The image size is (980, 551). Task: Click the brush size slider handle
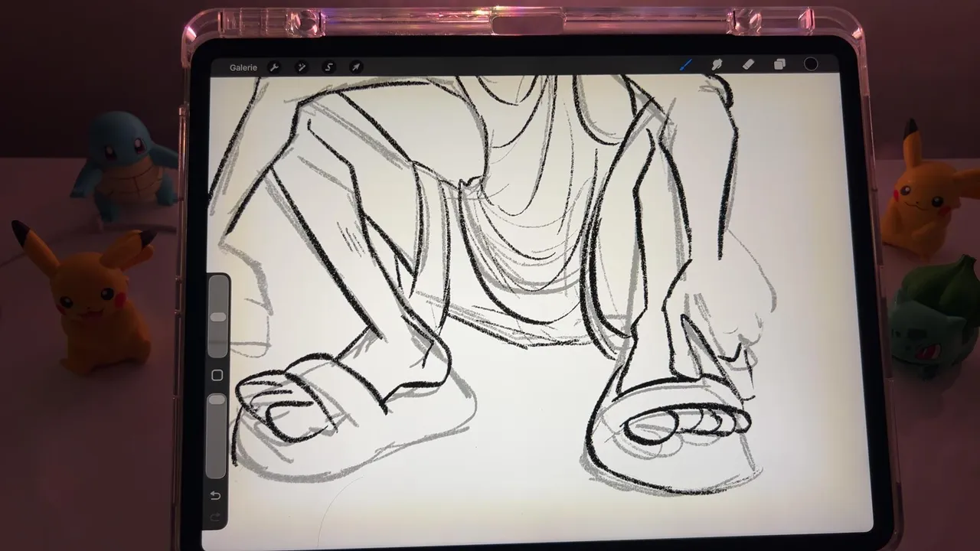pos(217,316)
